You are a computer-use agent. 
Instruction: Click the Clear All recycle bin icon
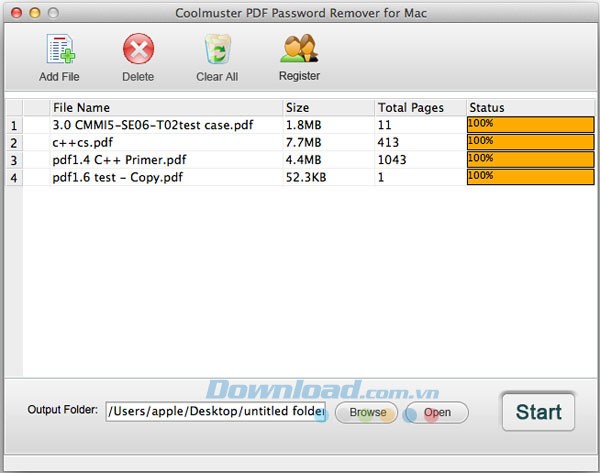(217, 49)
